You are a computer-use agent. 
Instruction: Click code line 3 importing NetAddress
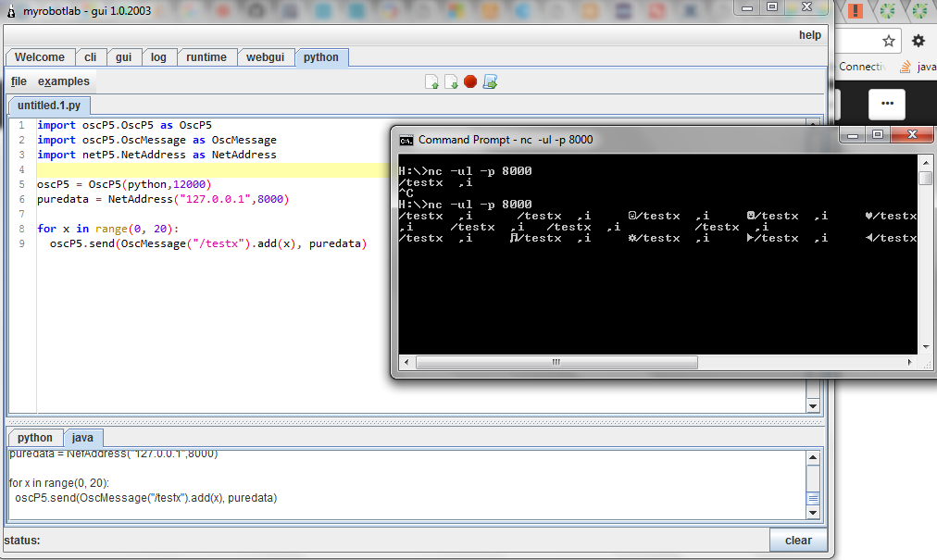click(x=156, y=155)
